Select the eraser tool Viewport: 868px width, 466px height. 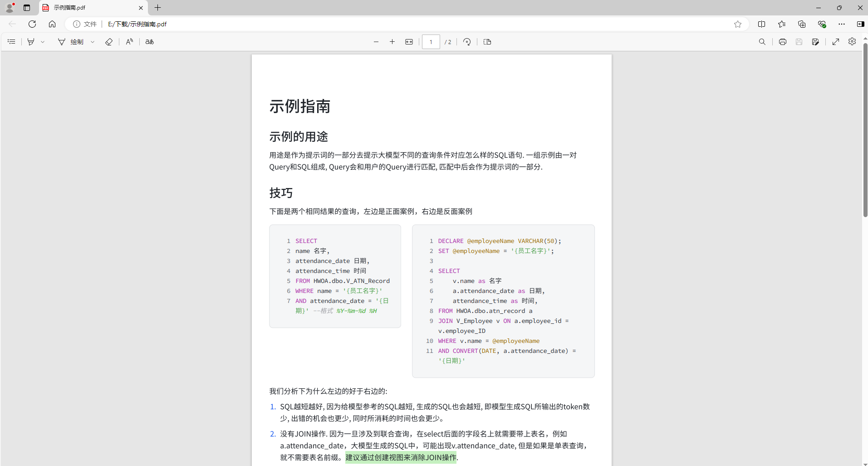tap(109, 42)
